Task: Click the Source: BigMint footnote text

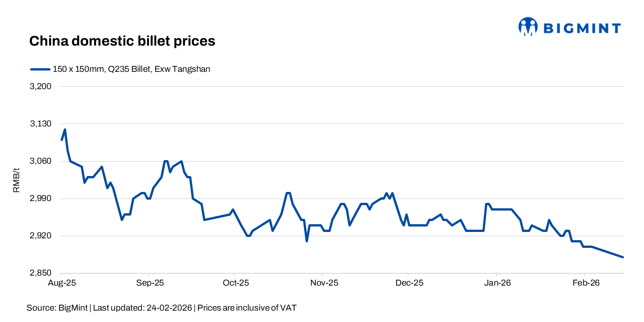Action: click(x=161, y=308)
